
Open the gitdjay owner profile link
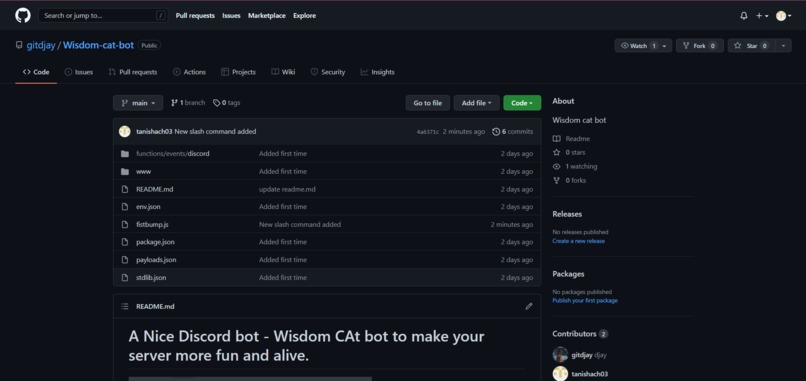[41, 45]
